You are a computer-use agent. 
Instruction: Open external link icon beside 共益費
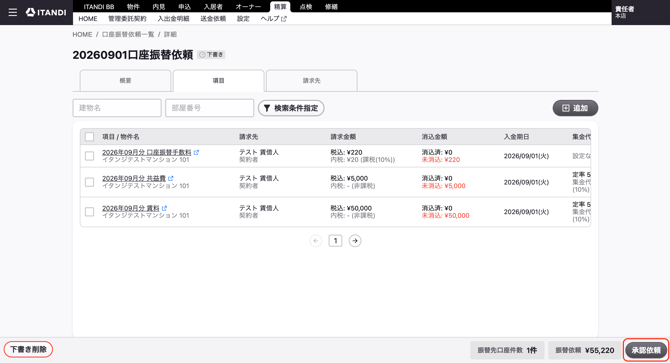tap(170, 179)
